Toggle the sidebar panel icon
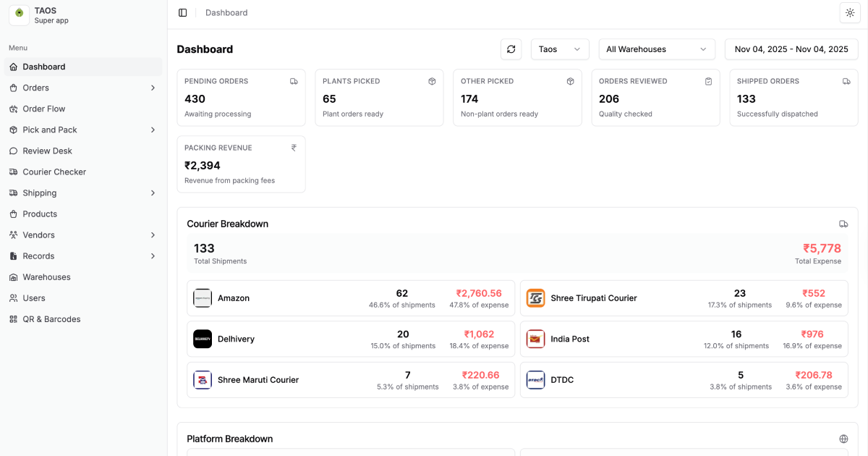 (182, 13)
